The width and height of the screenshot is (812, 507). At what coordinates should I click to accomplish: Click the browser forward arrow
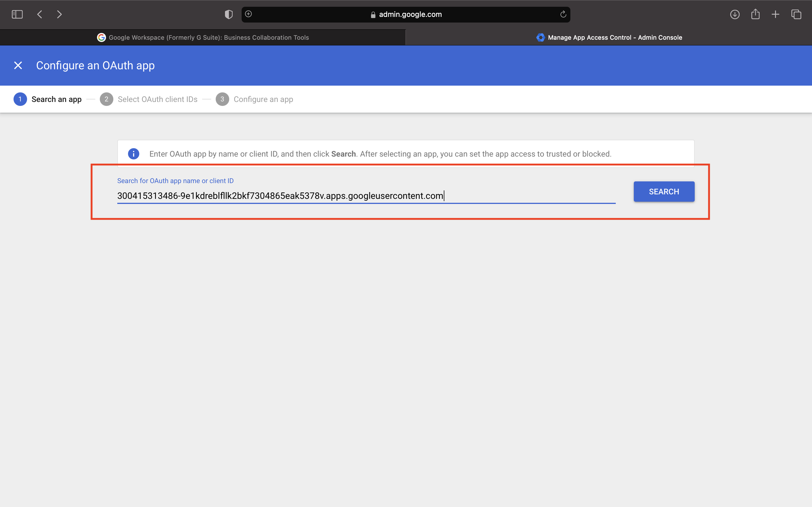pos(59,14)
